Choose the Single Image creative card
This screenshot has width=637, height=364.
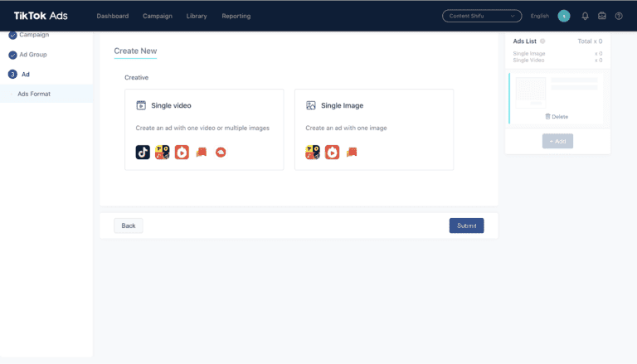pyautogui.click(x=374, y=129)
